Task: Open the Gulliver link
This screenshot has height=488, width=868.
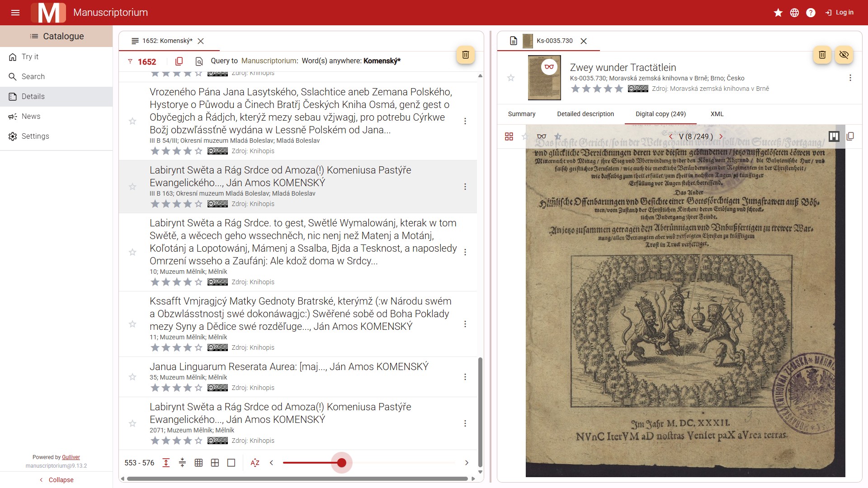Action: 71,457
